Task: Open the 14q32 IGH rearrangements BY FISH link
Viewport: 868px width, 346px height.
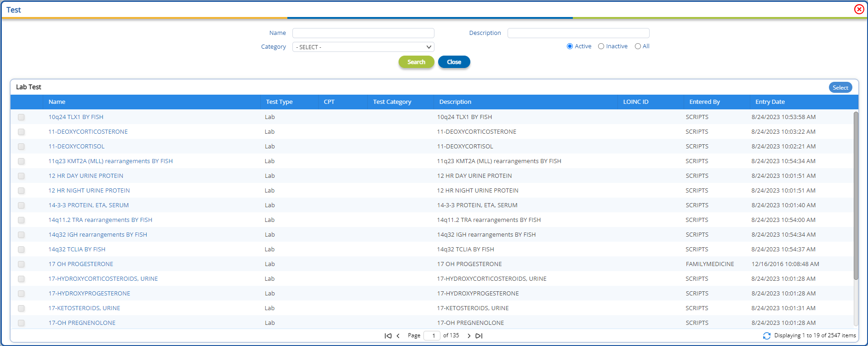Action: (x=98, y=235)
